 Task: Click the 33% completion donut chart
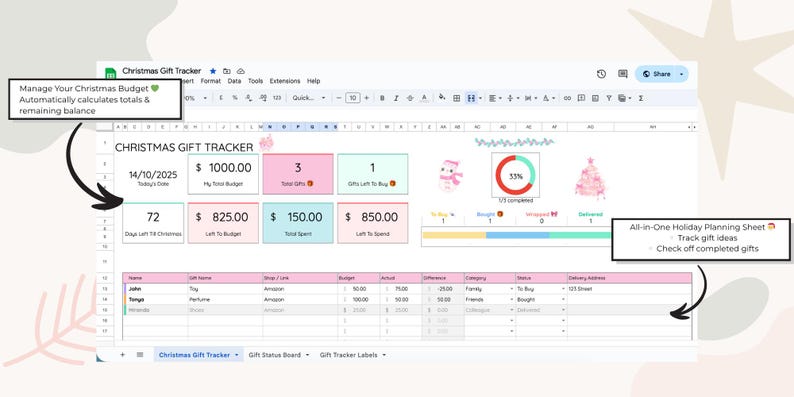(515, 176)
